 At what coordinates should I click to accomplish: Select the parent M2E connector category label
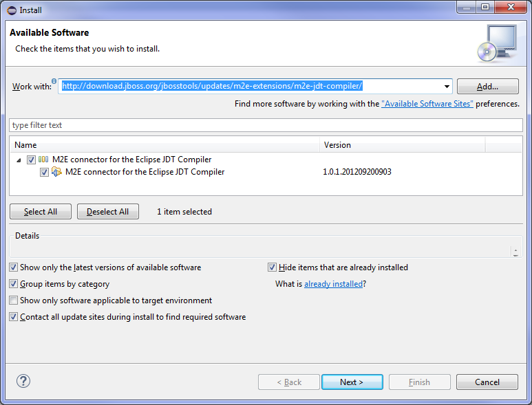(x=131, y=160)
